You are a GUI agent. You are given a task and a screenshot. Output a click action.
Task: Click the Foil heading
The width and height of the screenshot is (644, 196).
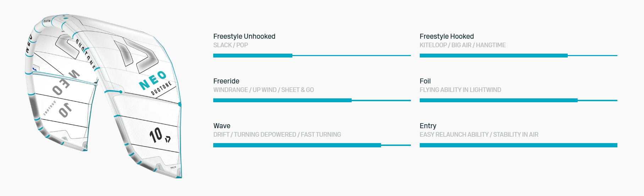(x=425, y=81)
